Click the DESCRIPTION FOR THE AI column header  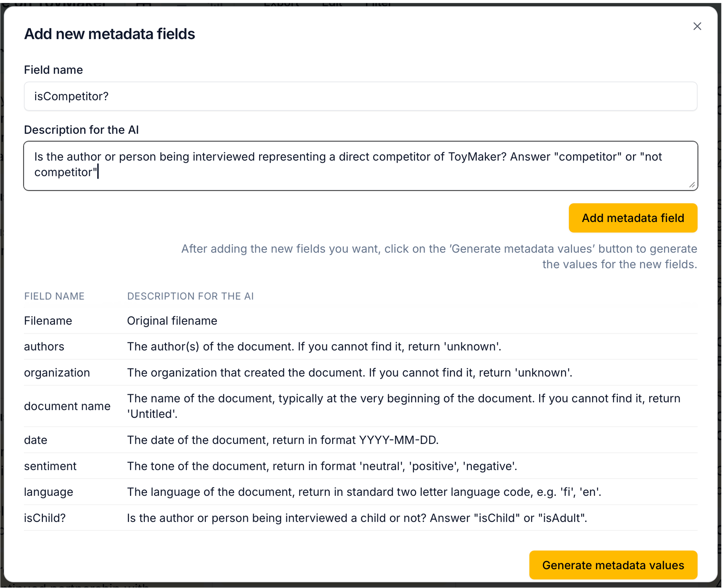pyautogui.click(x=191, y=296)
